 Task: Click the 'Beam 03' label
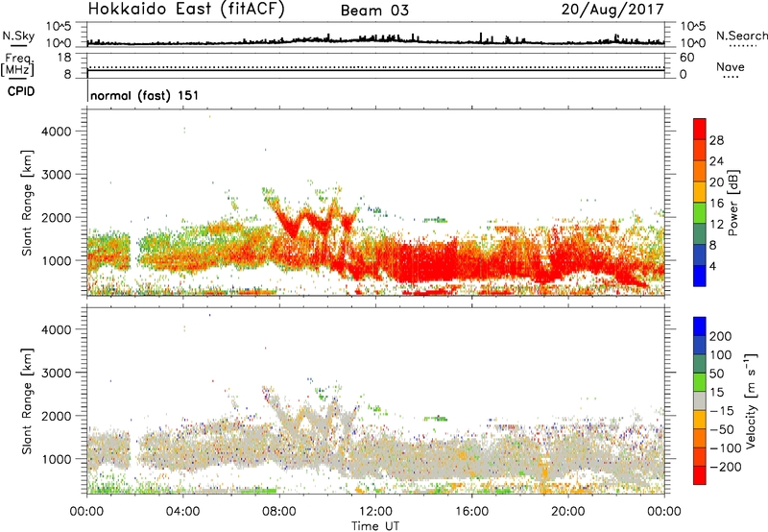point(374,11)
